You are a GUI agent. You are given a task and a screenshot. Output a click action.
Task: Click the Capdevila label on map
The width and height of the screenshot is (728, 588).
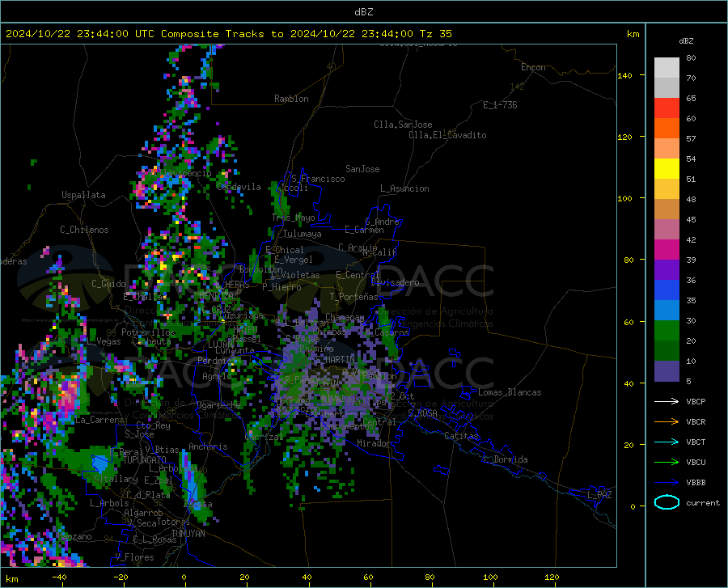(x=239, y=187)
